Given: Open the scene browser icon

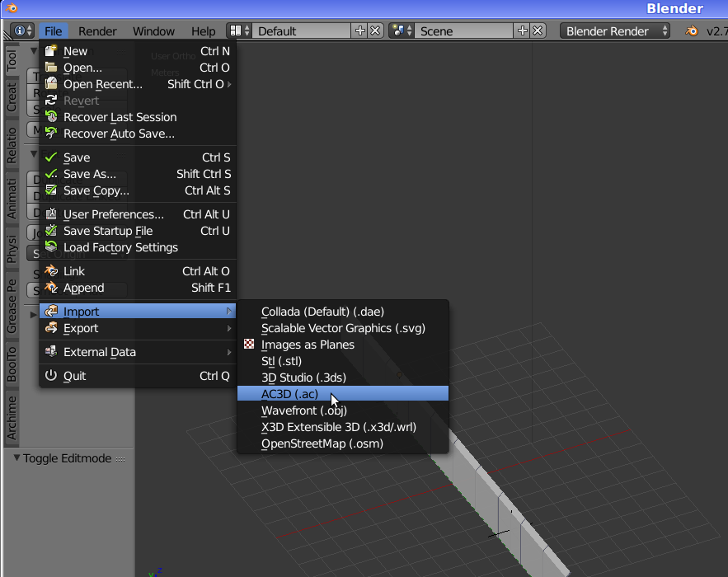Looking at the screenshot, I should point(402,31).
